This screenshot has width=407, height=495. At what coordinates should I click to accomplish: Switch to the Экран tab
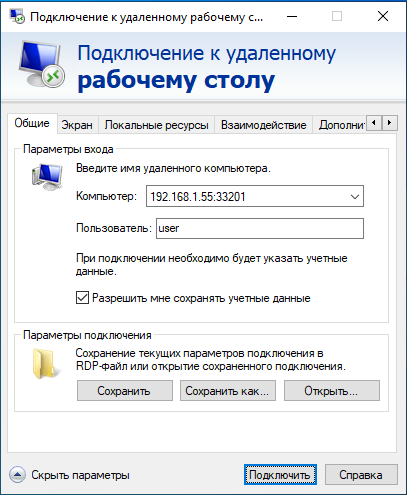(x=77, y=125)
